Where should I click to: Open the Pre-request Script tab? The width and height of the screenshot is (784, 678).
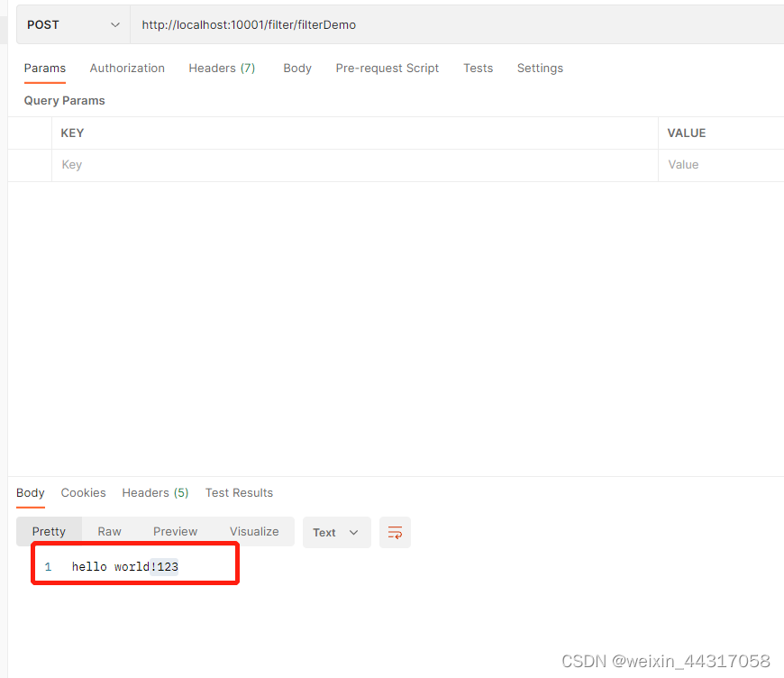(387, 68)
